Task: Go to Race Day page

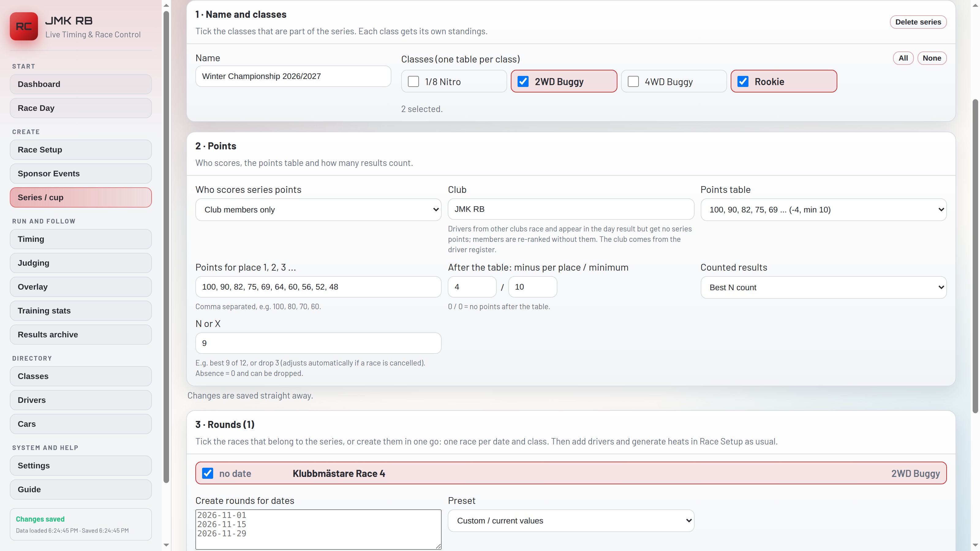Action: click(x=81, y=108)
